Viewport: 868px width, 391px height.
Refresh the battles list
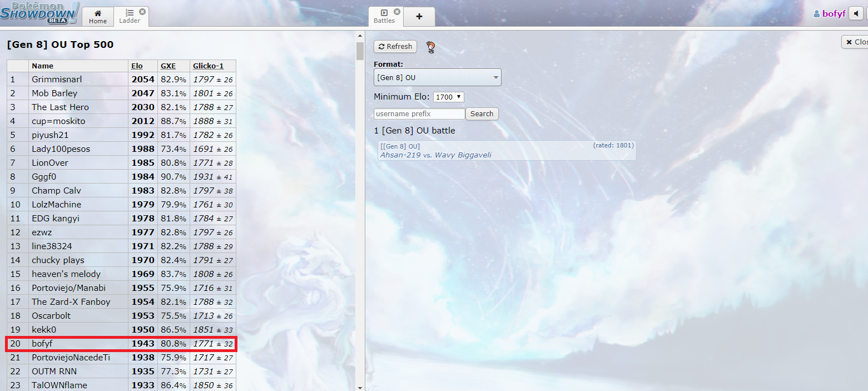pos(395,47)
